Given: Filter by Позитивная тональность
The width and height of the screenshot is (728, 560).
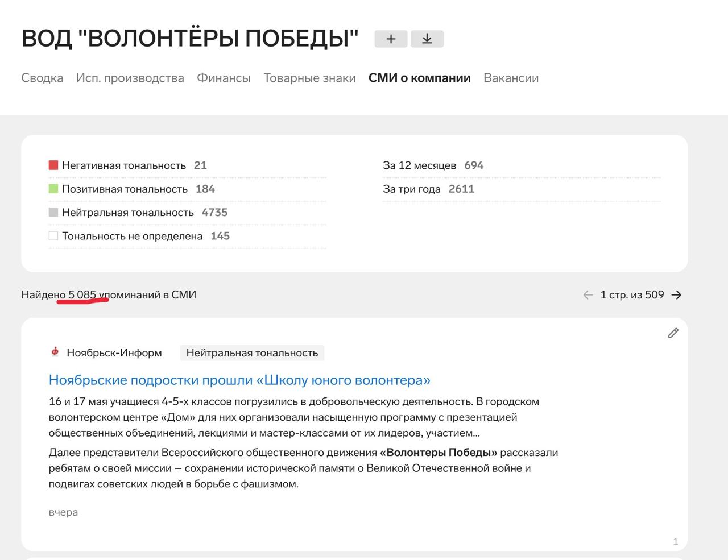Looking at the screenshot, I should pyautogui.click(x=125, y=189).
